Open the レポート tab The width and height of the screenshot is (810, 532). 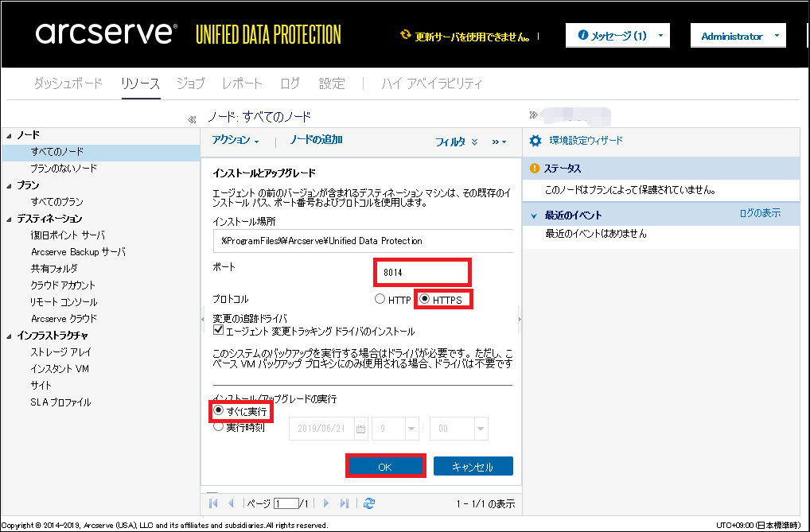click(x=242, y=83)
